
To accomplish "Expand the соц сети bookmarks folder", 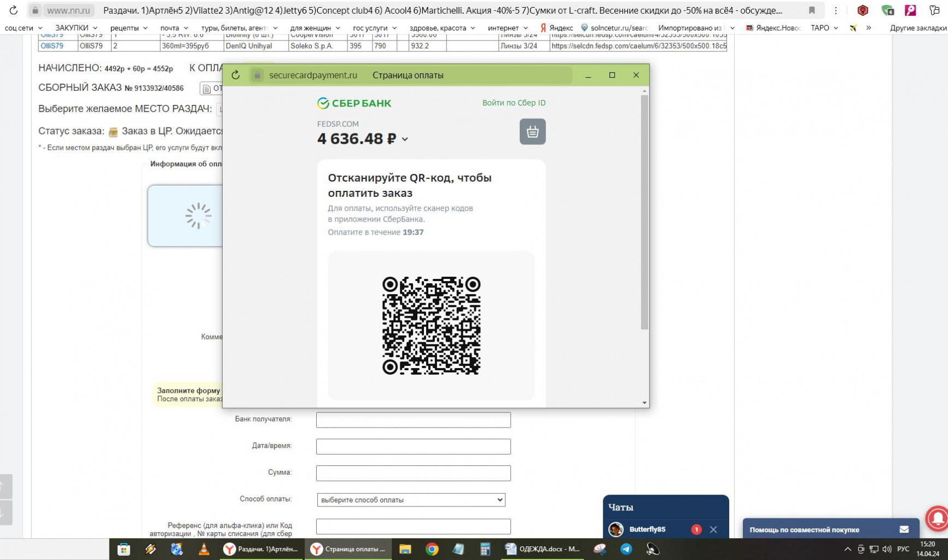I will click(x=24, y=28).
